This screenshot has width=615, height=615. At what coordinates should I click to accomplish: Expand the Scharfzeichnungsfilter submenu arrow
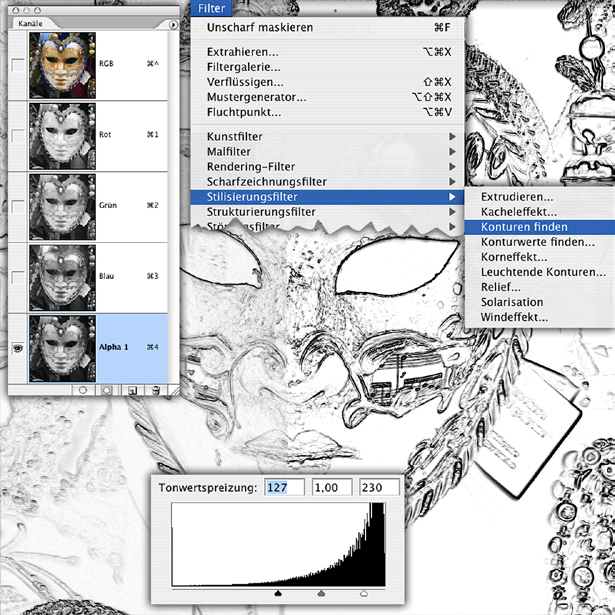click(x=452, y=182)
